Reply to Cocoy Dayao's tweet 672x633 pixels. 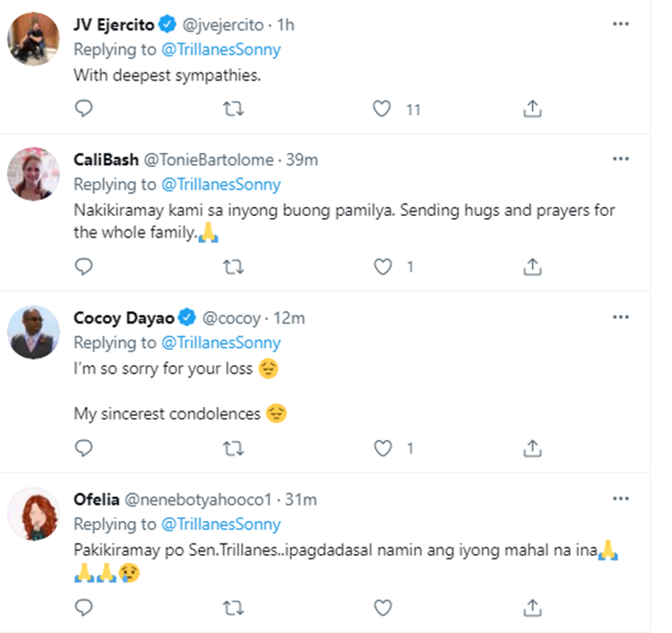[x=83, y=447]
